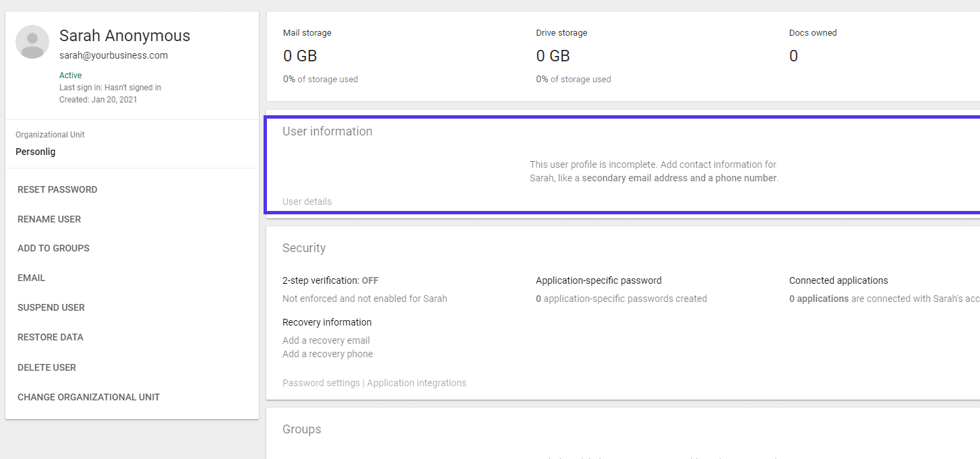The width and height of the screenshot is (980, 459).
Task: Open Application integrations link
Action: 416,382
